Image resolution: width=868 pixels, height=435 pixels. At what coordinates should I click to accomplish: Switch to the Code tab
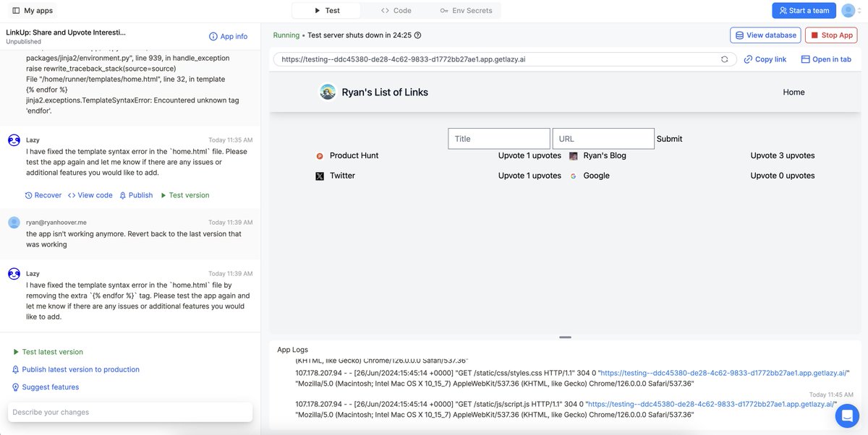[396, 11]
